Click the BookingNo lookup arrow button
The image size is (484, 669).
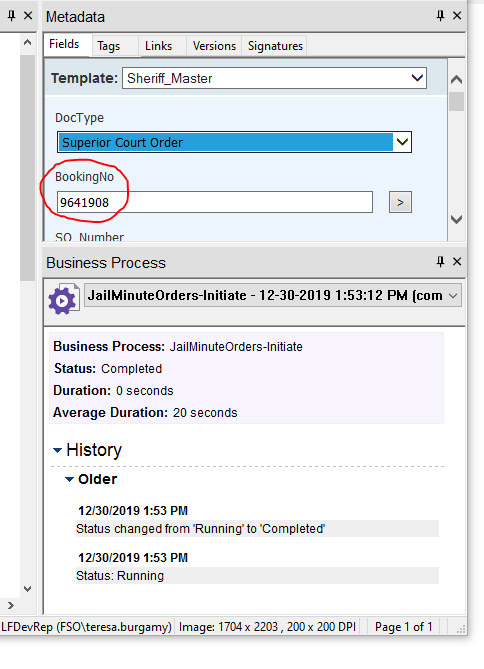400,202
